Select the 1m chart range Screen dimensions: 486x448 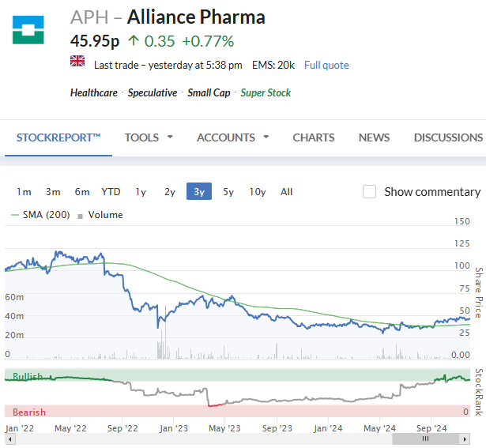(x=24, y=192)
